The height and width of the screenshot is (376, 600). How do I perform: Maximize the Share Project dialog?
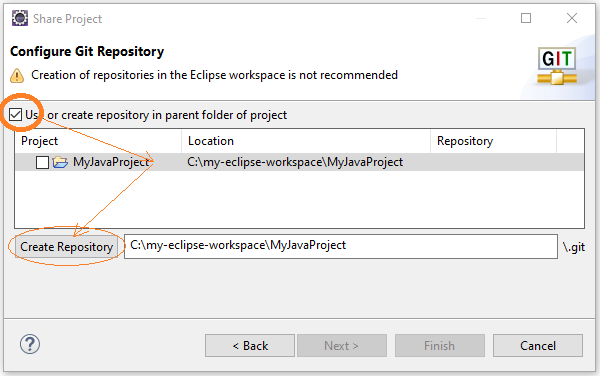coord(526,18)
